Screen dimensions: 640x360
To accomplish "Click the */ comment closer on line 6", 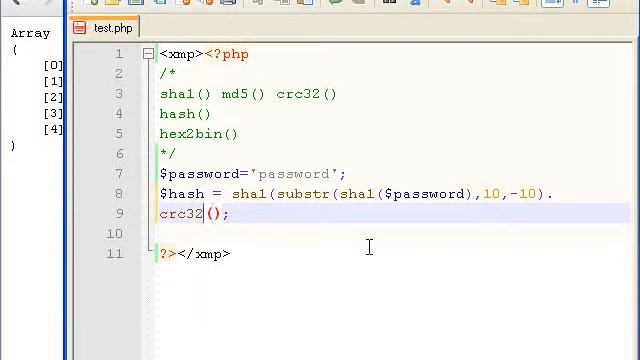I will (168, 153).
